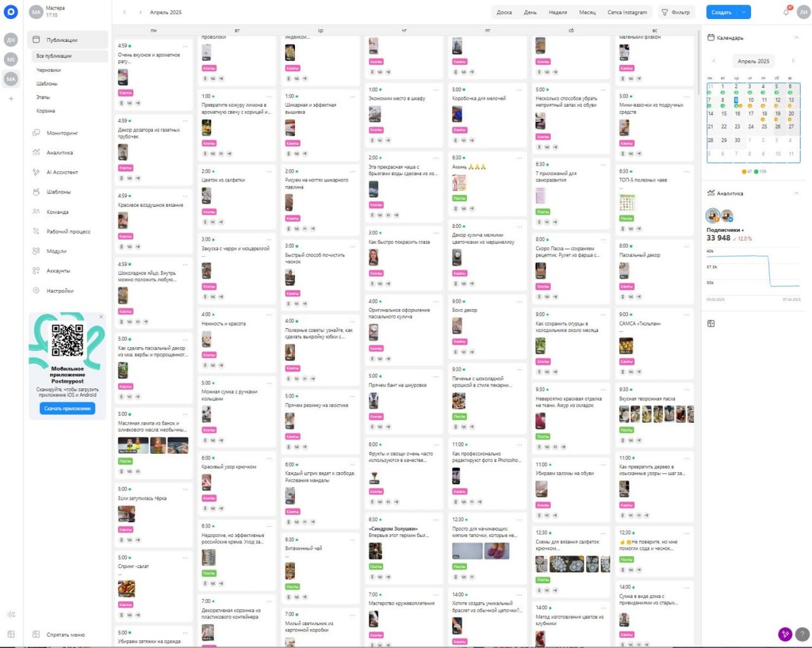The width and height of the screenshot is (812, 648).
Task: Open notifications bell icon
Action: coord(786,12)
